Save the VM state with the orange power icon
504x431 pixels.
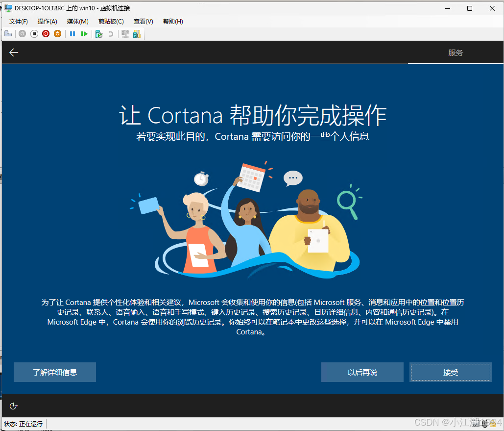tap(57, 34)
